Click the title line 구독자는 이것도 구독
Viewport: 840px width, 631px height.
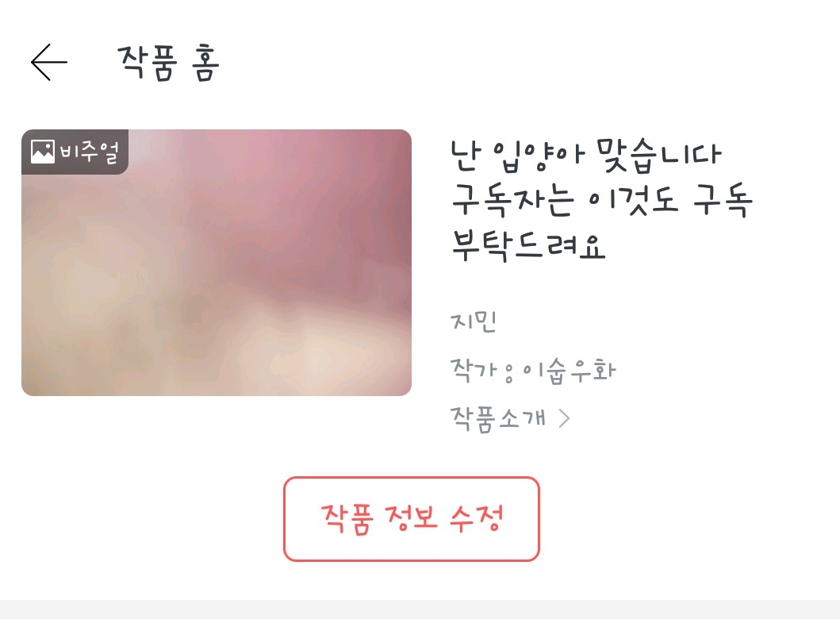point(601,200)
